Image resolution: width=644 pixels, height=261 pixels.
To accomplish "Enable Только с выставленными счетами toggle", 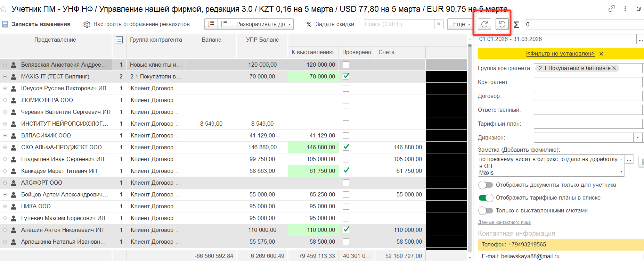I will click(486, 211).
